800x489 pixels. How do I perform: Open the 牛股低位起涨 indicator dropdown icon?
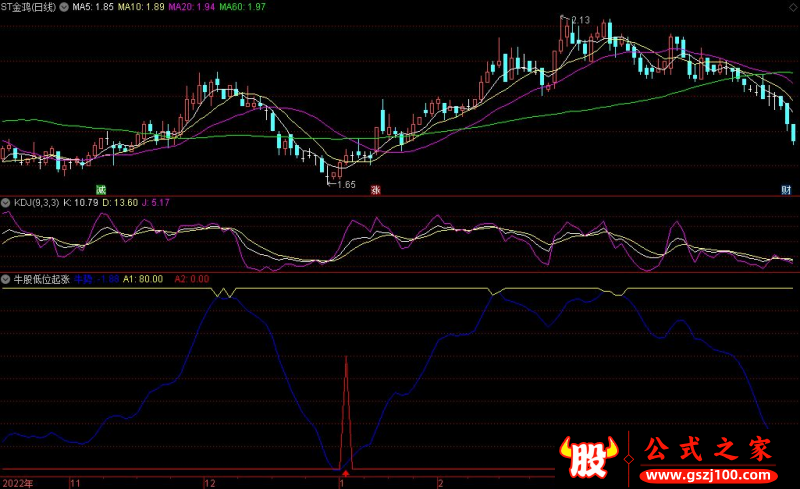6,279
